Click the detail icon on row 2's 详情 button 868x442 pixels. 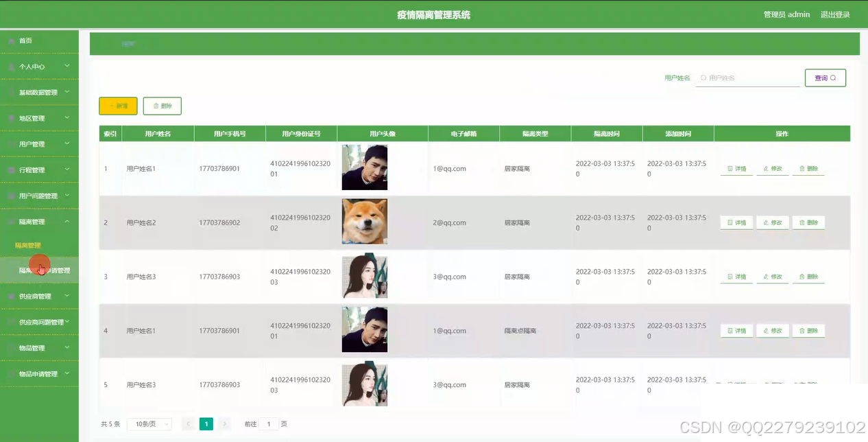pos(730,222)
